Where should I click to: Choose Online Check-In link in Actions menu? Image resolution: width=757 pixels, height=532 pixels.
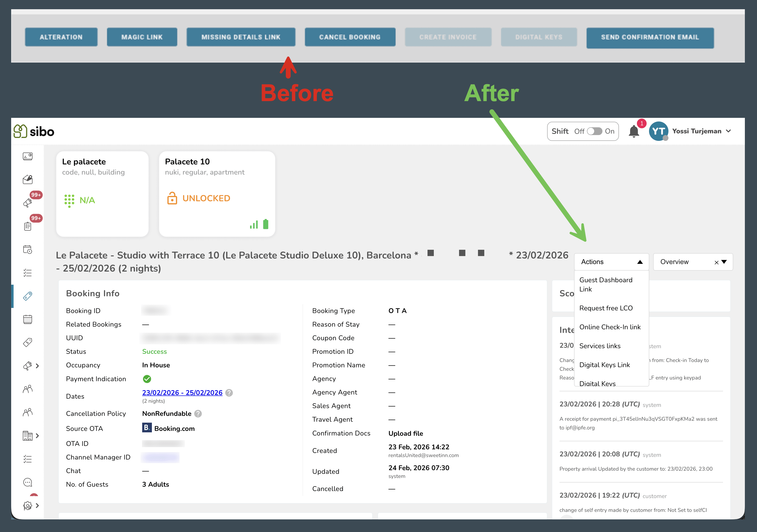(610, 327)
